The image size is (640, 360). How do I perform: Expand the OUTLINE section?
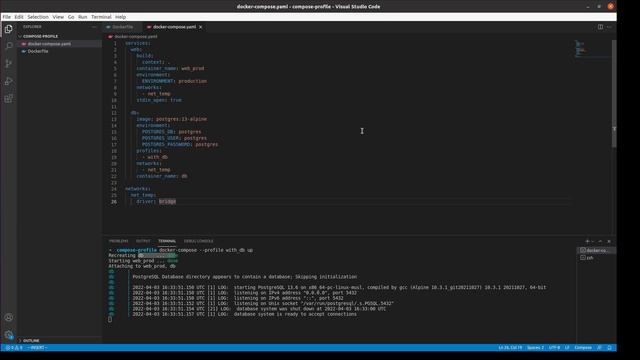click(x=31, y=340)
